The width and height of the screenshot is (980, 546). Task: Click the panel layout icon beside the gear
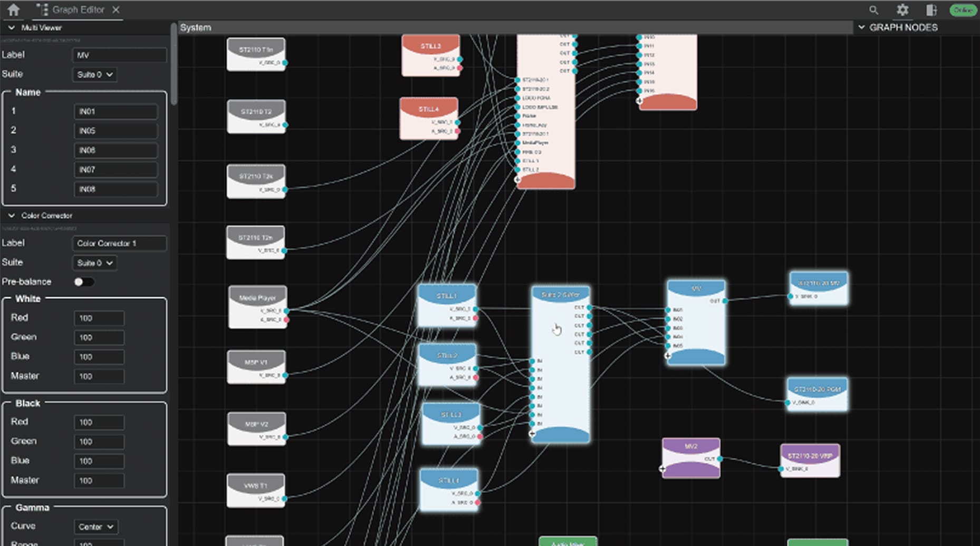(x=930, y=10)
